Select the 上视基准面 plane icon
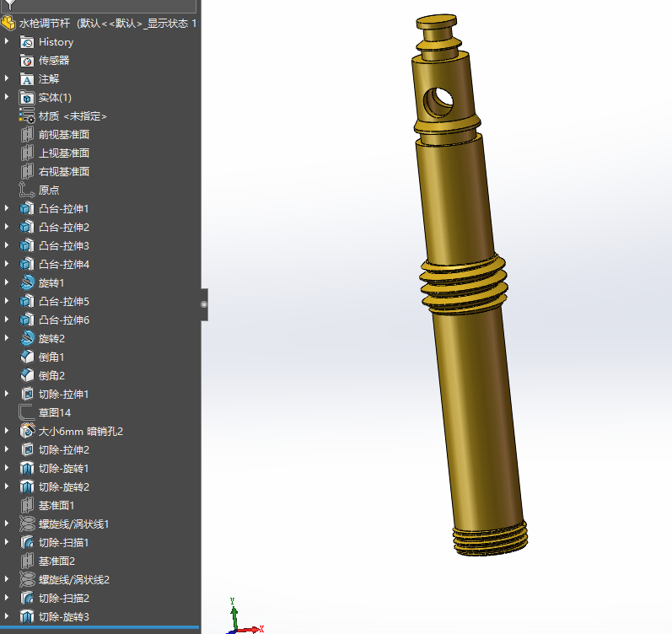672x634 pixels. (x=27, y=153)
